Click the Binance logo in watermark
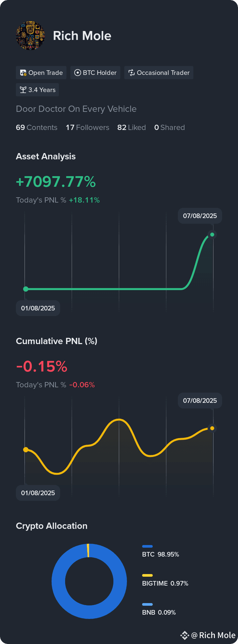Screen dimensions: 238x644 [184, 635]
